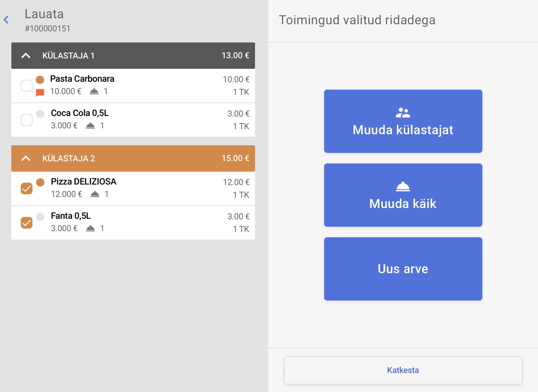Click the course cloche icon on Pizza DELIZIOSA
Screen dimensions: 538x392
pos(95,194)
